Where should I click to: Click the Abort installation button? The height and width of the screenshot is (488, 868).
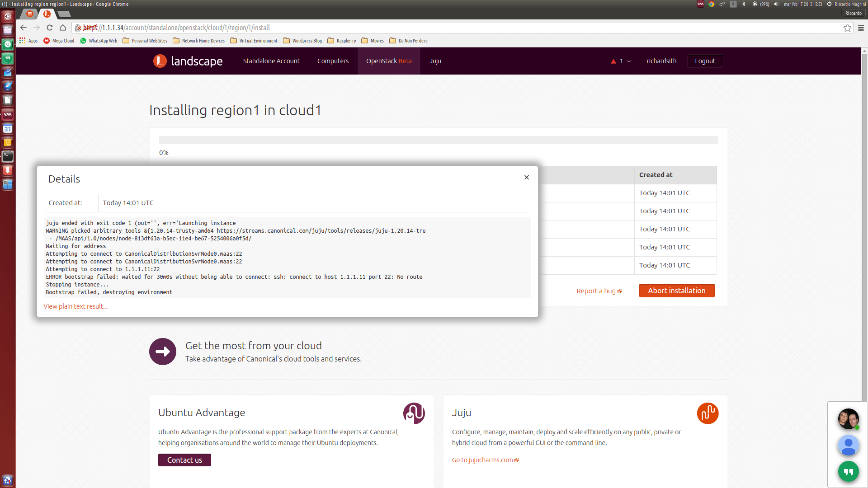pos(677,290)
